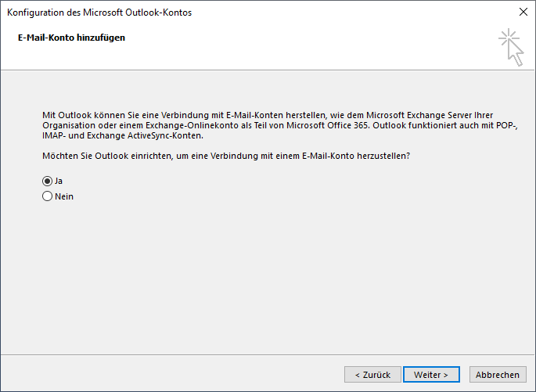This screenshot has width=536, height=392.
Task: Click the "Ja" option label text
Action: pyautogui.click(x=59, y=181)
